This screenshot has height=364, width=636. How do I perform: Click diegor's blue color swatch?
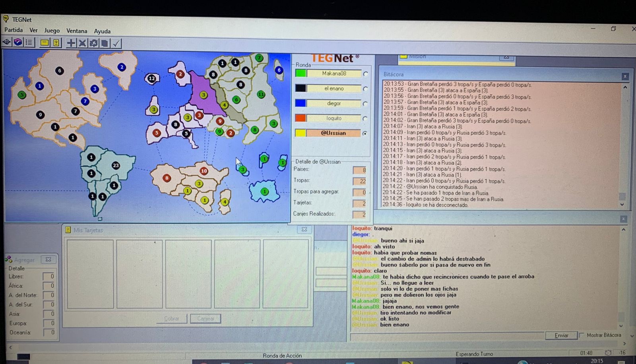click(x=301, y=103)
